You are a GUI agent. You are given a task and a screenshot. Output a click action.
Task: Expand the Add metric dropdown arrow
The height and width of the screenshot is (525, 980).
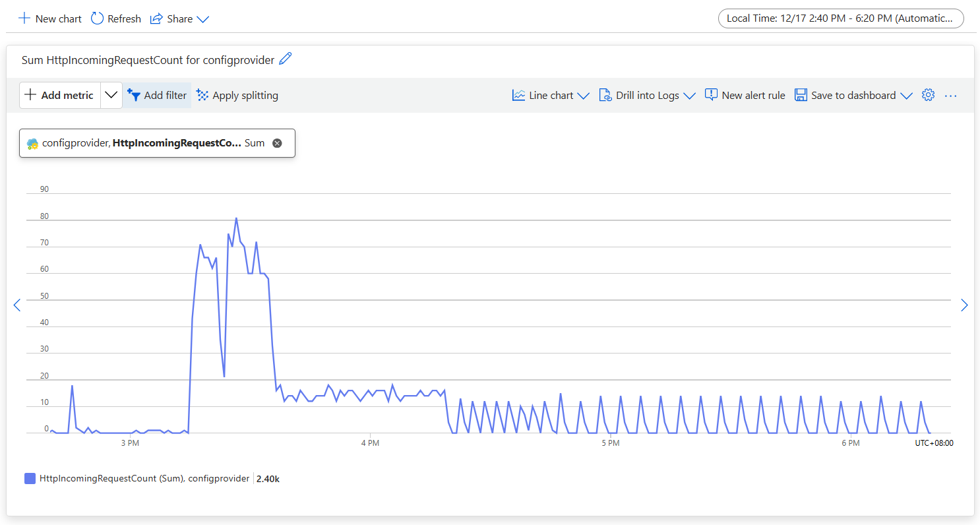tap(111, 95)
